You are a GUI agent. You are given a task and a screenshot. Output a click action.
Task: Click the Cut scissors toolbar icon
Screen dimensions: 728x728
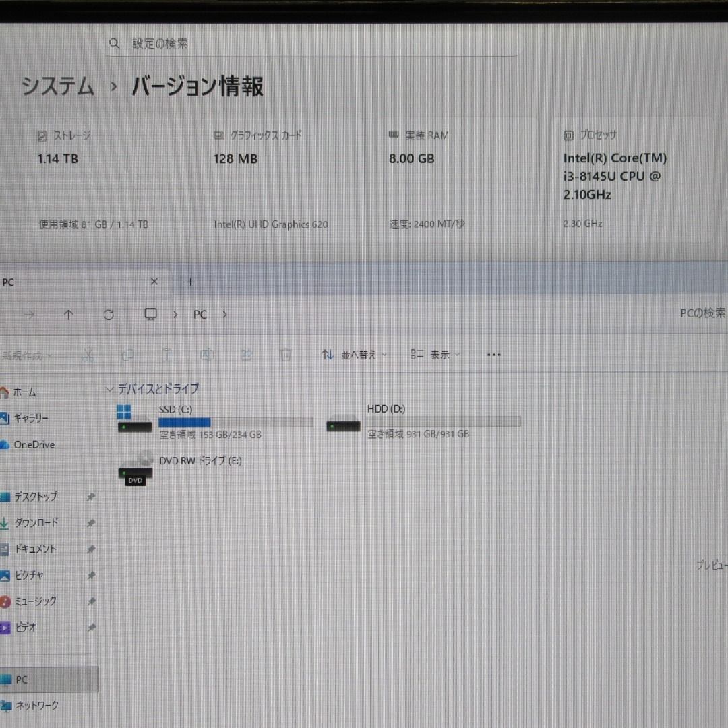point(88,355)
